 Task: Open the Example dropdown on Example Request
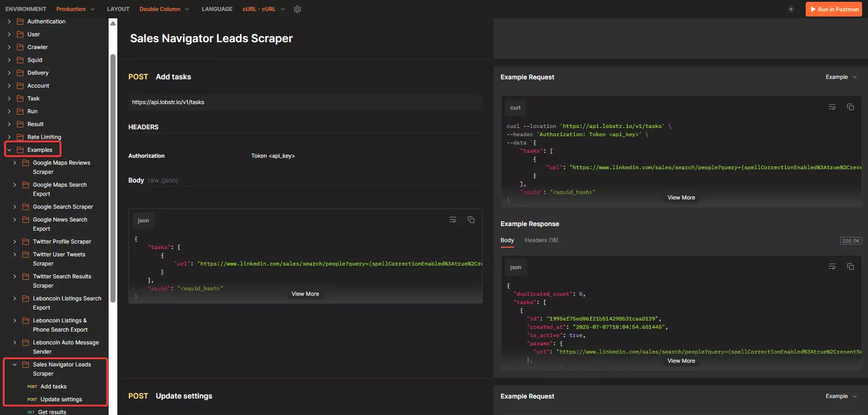point(841,77)
